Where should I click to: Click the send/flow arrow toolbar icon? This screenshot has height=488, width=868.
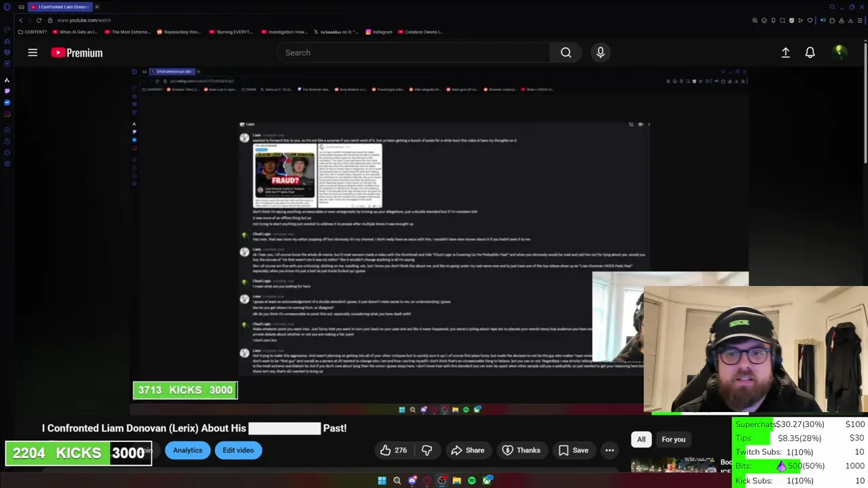pos(801,20)
